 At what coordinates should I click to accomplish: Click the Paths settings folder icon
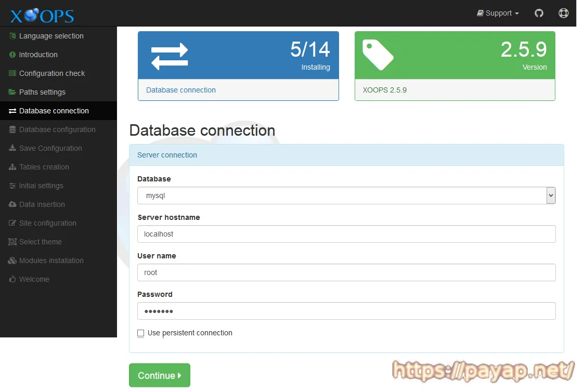click(12, 92)
